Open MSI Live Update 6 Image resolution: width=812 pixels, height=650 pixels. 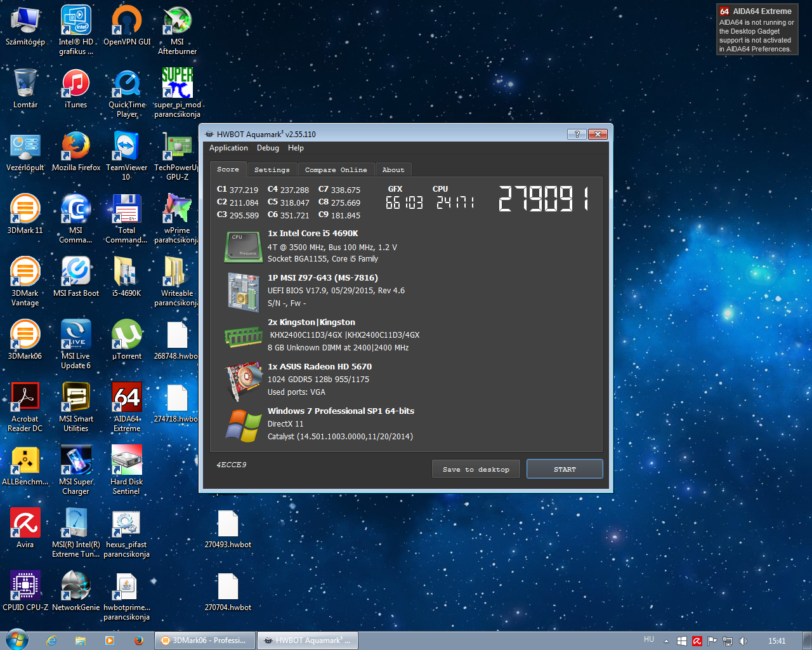(x=76, y=345)
